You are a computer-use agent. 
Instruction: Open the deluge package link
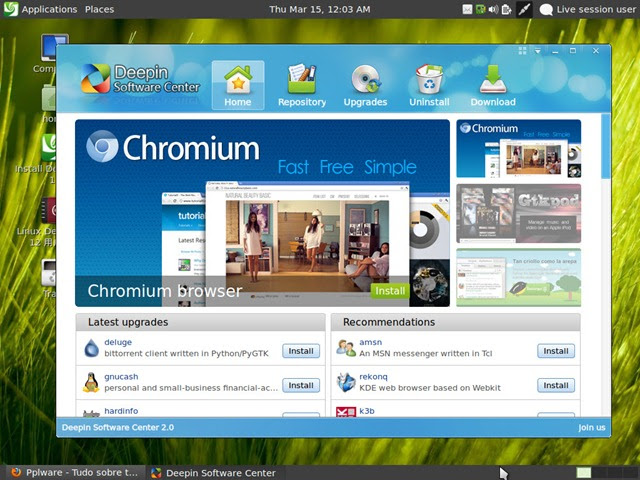(118, 342)
